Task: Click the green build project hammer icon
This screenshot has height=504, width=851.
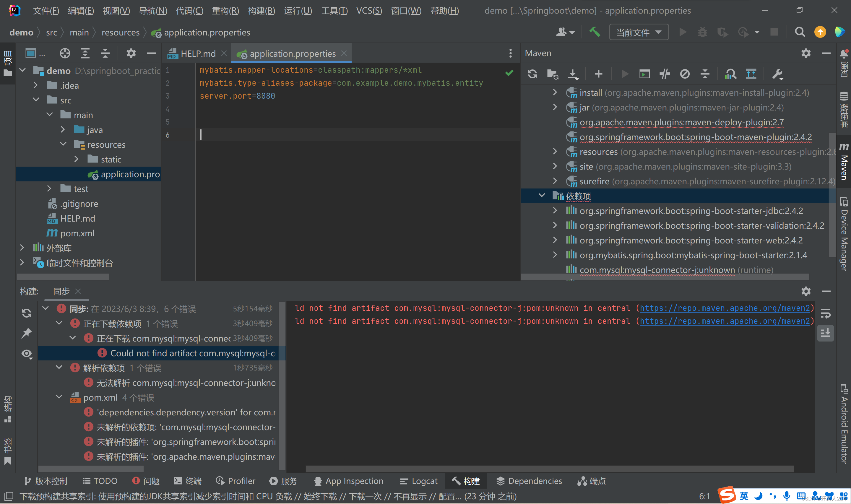Action: [595, 32]
